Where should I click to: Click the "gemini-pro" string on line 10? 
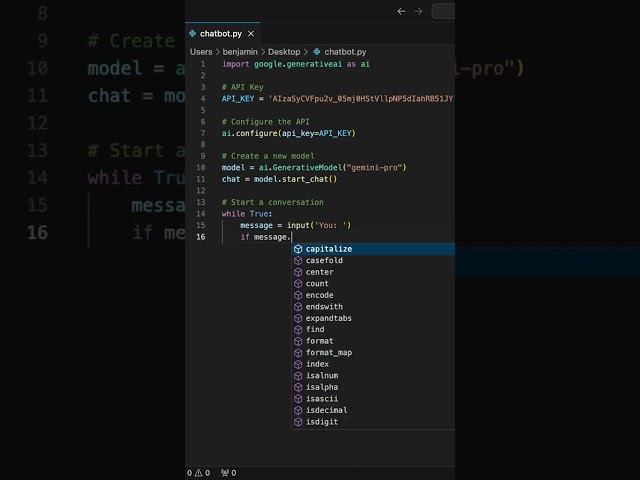pos(375,167)
